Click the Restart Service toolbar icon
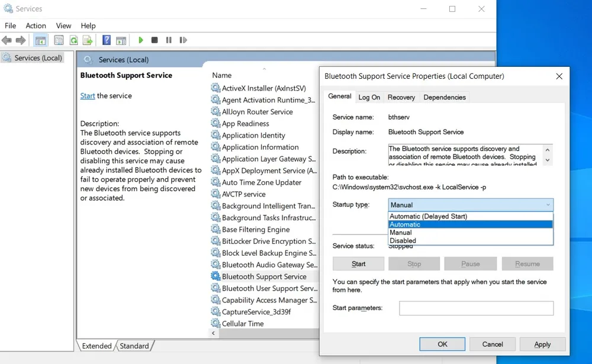This screenshot has width=592, height=364. [x=183, y=40]
